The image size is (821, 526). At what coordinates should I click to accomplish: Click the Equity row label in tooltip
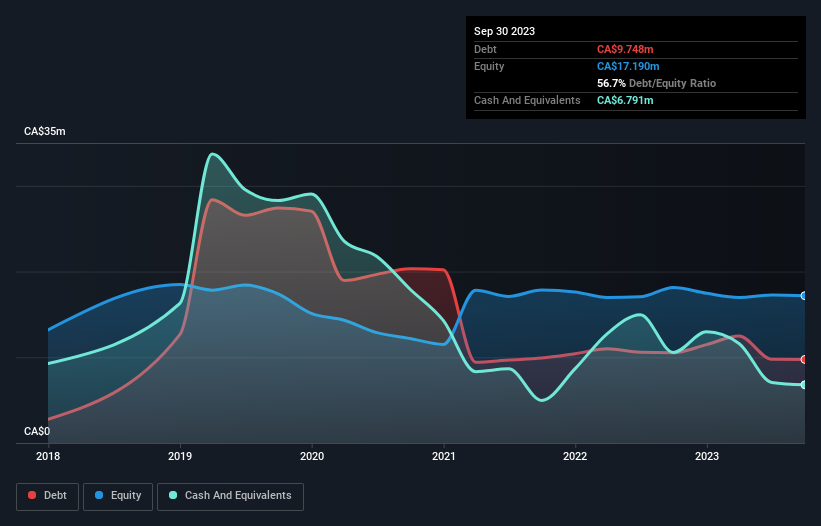[x=489, y=66]
